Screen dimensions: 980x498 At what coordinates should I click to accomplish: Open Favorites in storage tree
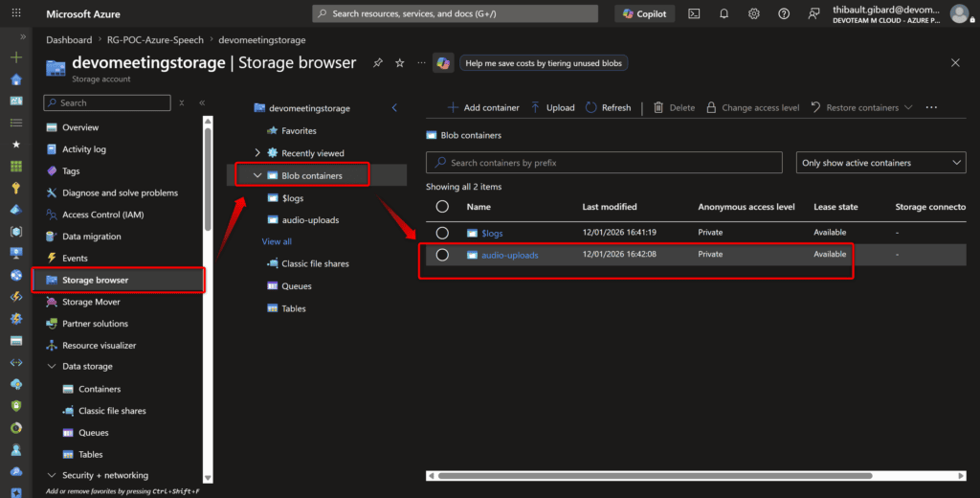coord(299,131)
